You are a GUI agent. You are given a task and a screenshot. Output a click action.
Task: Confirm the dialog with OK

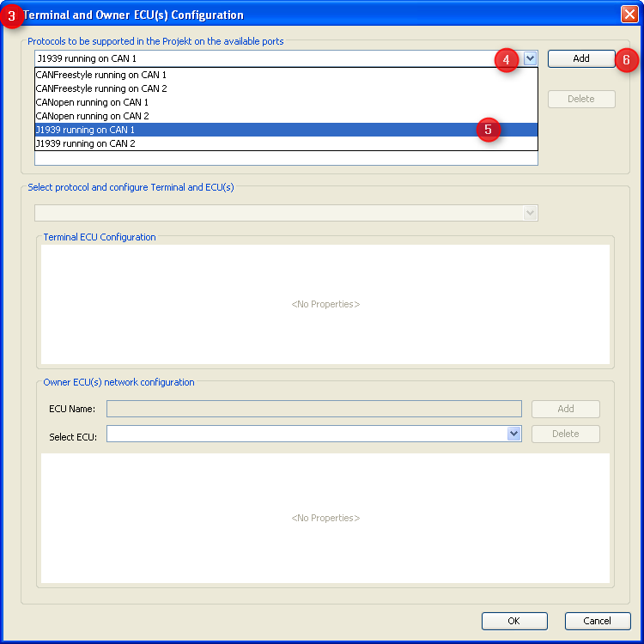pyautogui.click(x=514, y=621)
